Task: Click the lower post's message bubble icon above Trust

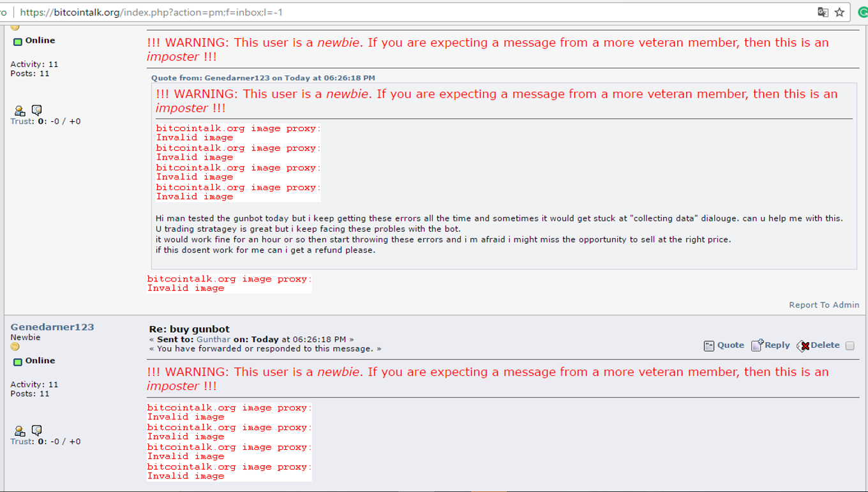Action: (36, 431)
